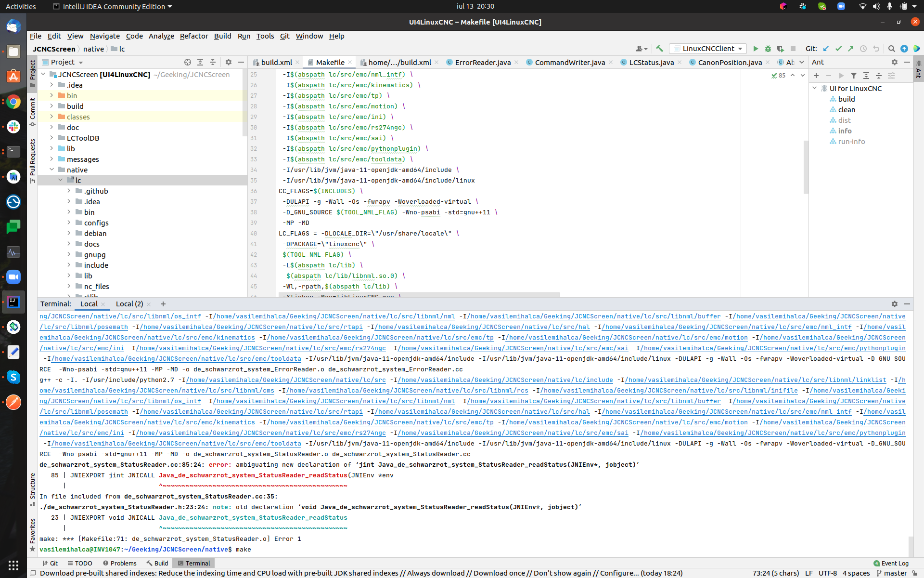Open the TODO tool window
Image resolution: width=924 pixels, height=578 pixels.
coord(80,563)
